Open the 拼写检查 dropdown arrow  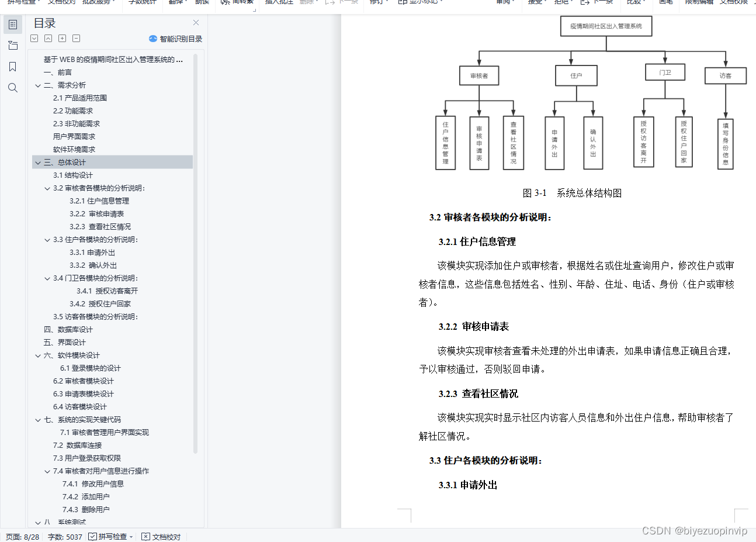(131, 537)
